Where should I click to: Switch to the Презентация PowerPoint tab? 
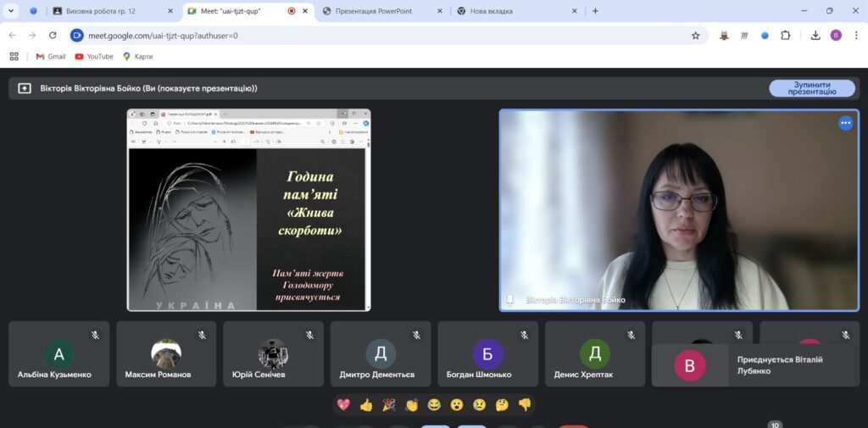381,11
